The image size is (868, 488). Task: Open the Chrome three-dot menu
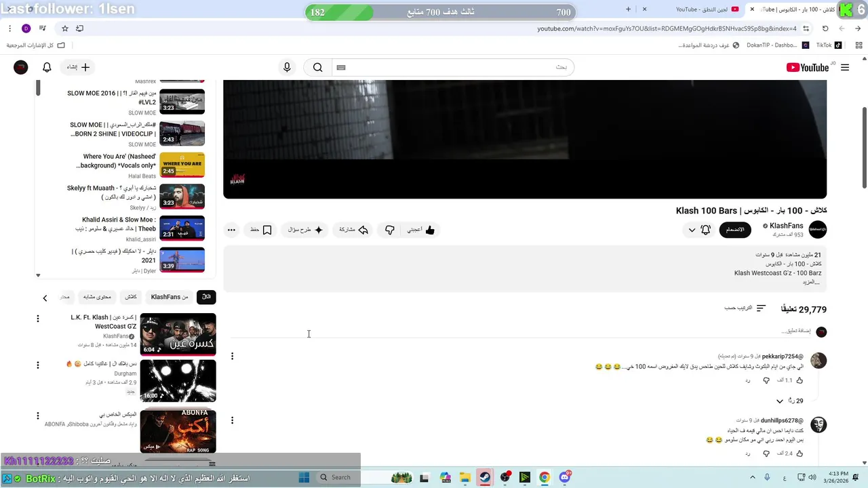9,28
